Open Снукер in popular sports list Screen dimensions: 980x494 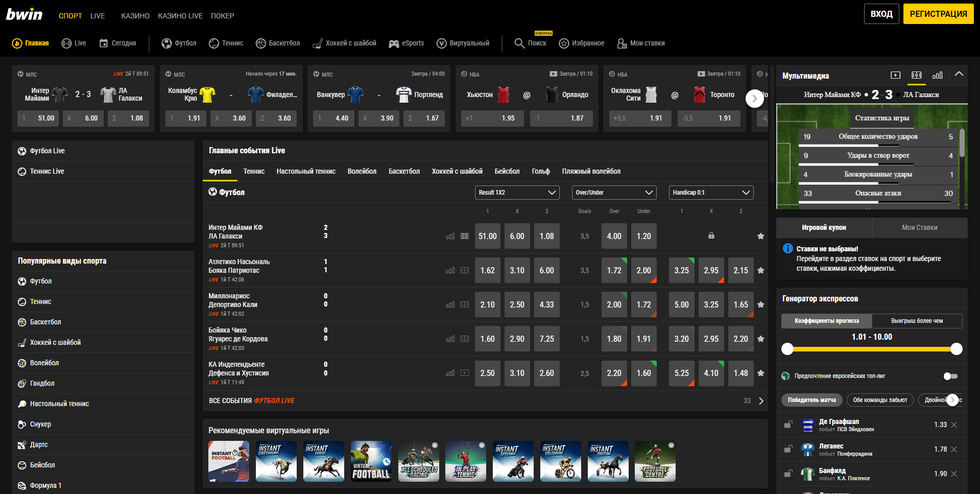[x=103, y=425]
